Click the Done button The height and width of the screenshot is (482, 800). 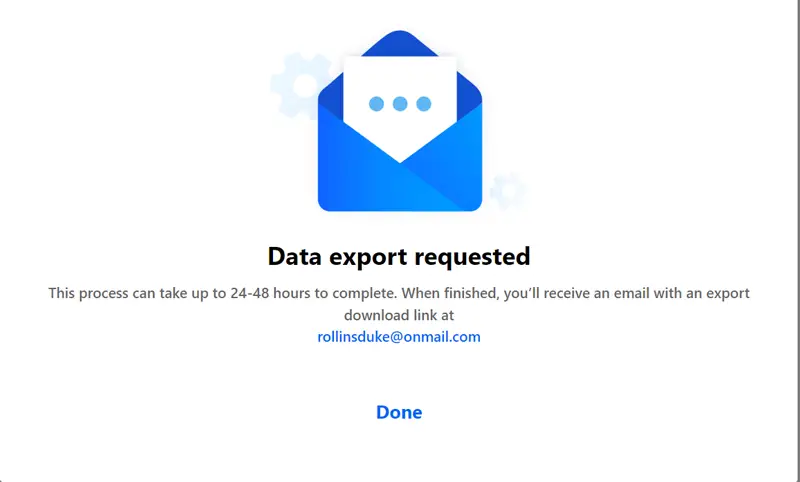[399, 412]
